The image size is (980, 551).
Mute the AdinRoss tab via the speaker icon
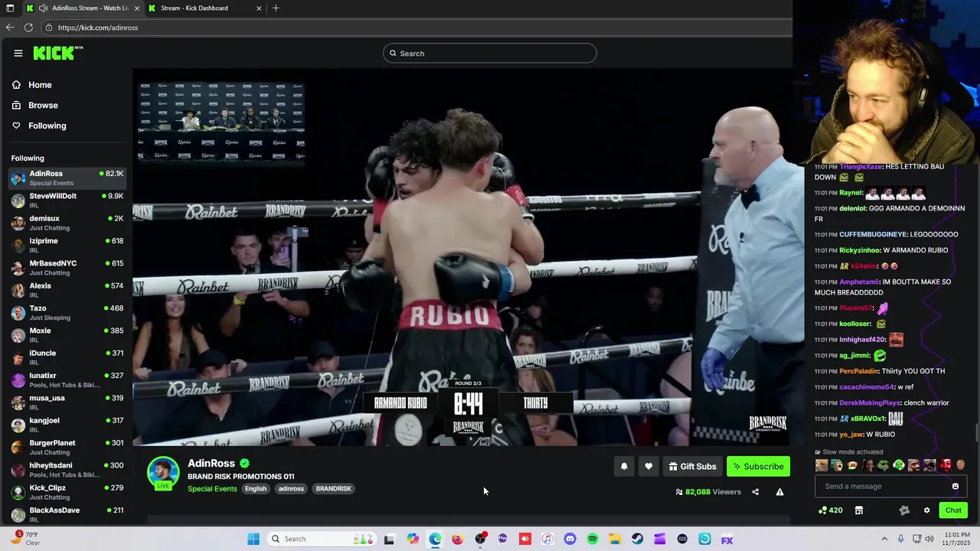coord(43,8)
